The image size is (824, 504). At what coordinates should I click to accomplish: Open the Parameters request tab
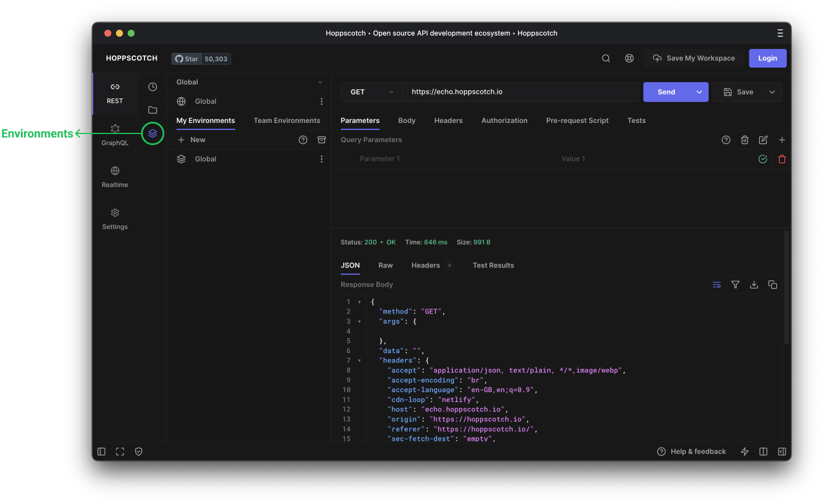coord(360,121)
